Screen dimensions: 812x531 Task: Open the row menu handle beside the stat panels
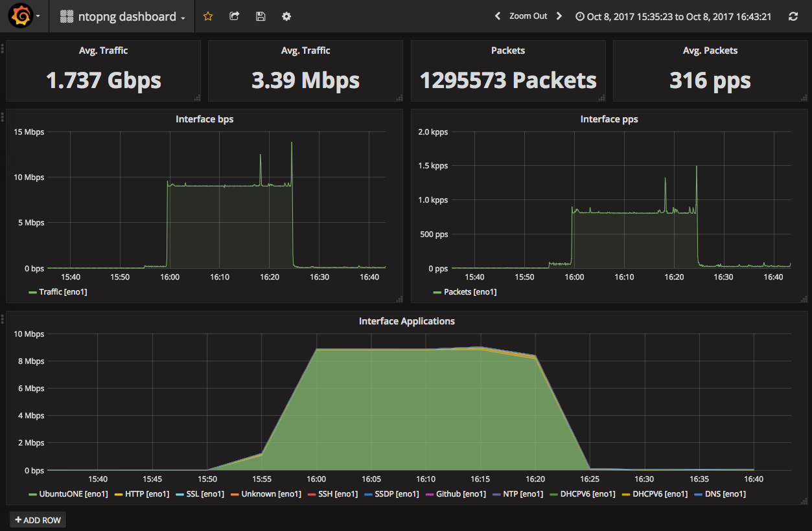pyautogui.click(x=3, y=48)
